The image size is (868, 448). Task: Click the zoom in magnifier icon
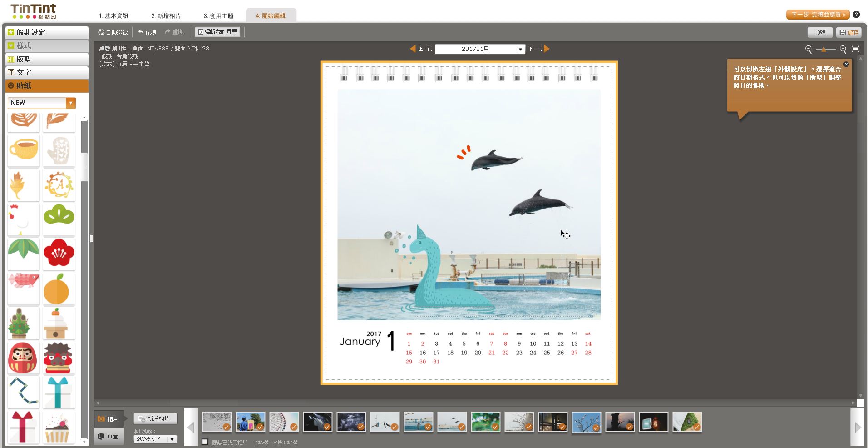coord(843,49)
